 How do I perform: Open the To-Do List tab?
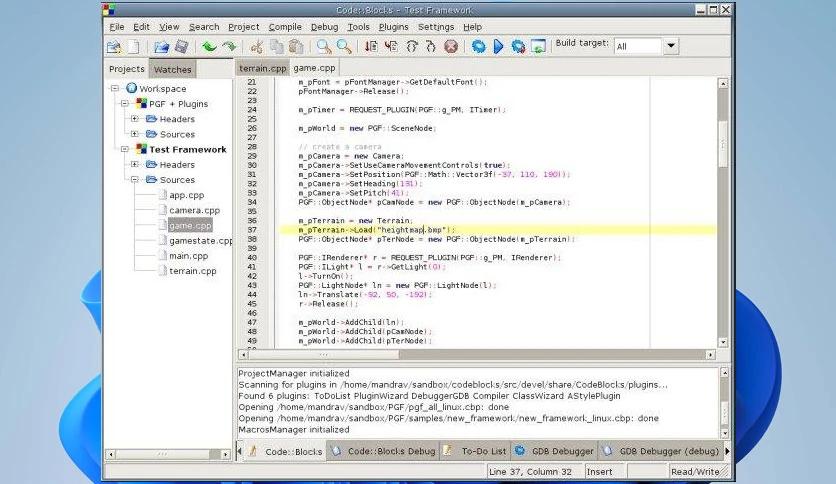476,451
